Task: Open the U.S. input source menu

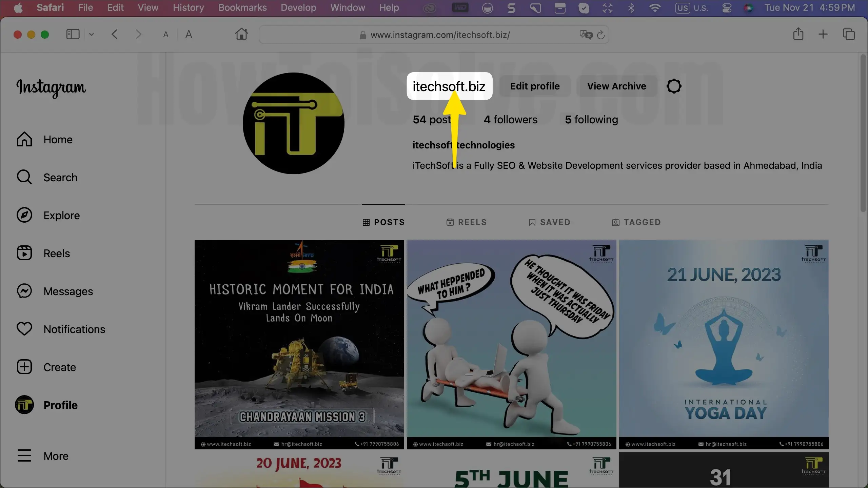Action: (x=691, y=8)
